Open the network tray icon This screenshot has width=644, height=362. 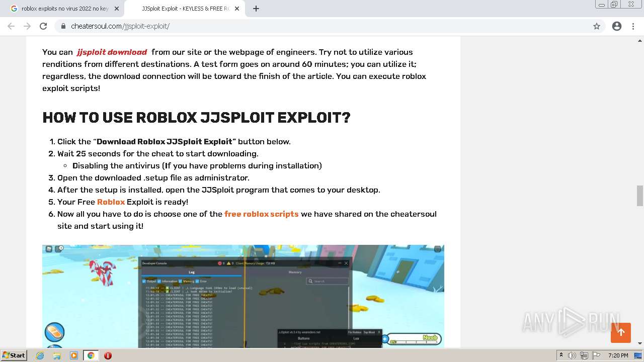tap(584, 355)
